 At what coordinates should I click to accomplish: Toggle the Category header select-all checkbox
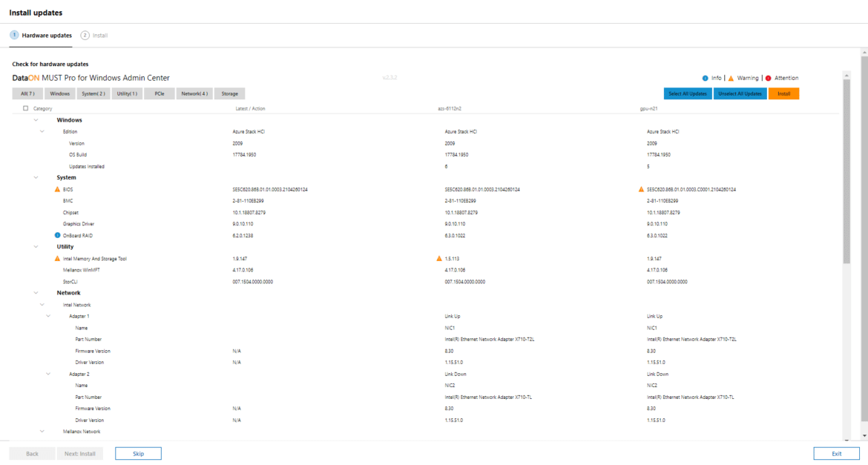coord(25,108)
